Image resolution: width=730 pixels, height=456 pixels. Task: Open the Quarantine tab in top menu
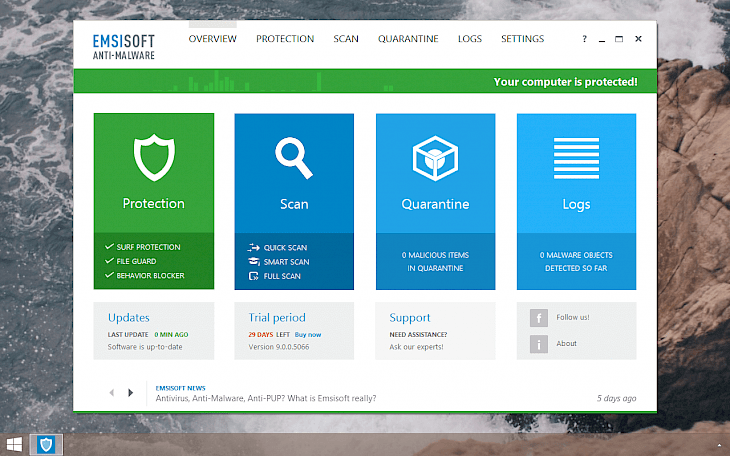[408, 39]
